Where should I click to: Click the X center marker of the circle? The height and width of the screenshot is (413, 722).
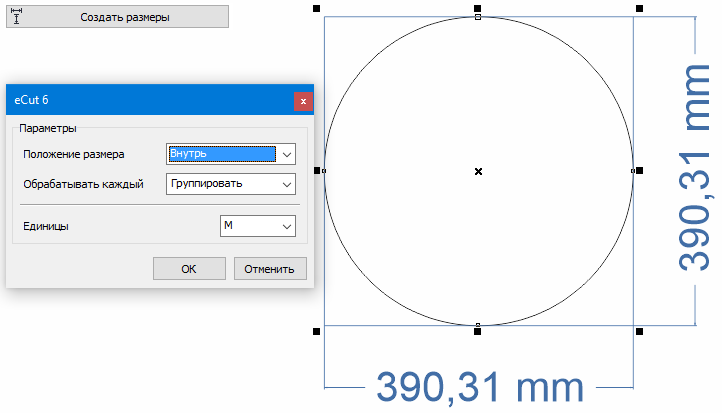tap(478, 172)
